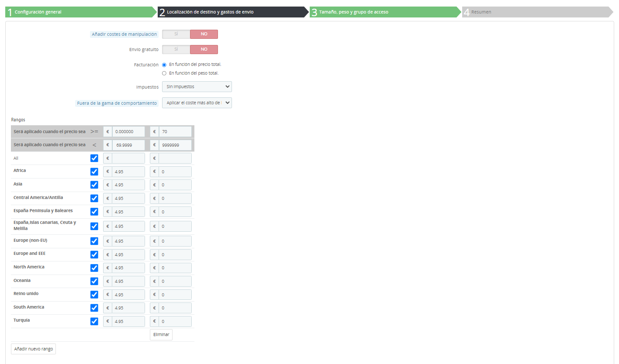Edit Africa second range price 0
This screenshot has width=619, height=364.
click(175, 172)
